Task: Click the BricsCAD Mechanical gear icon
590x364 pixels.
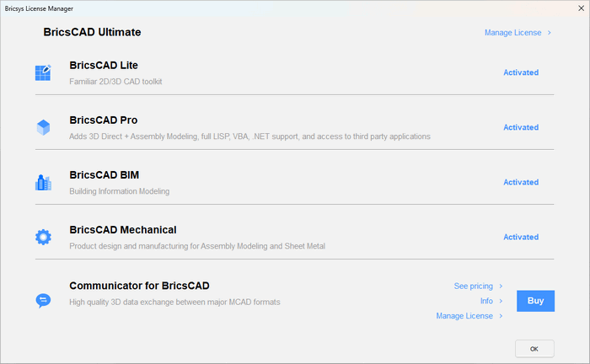Action: point(43,237)
